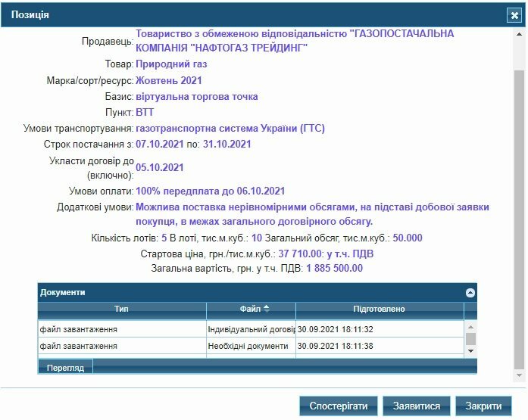Click the Перегляд button
Screen dimensions: 528x420
[x=65, y=368]
